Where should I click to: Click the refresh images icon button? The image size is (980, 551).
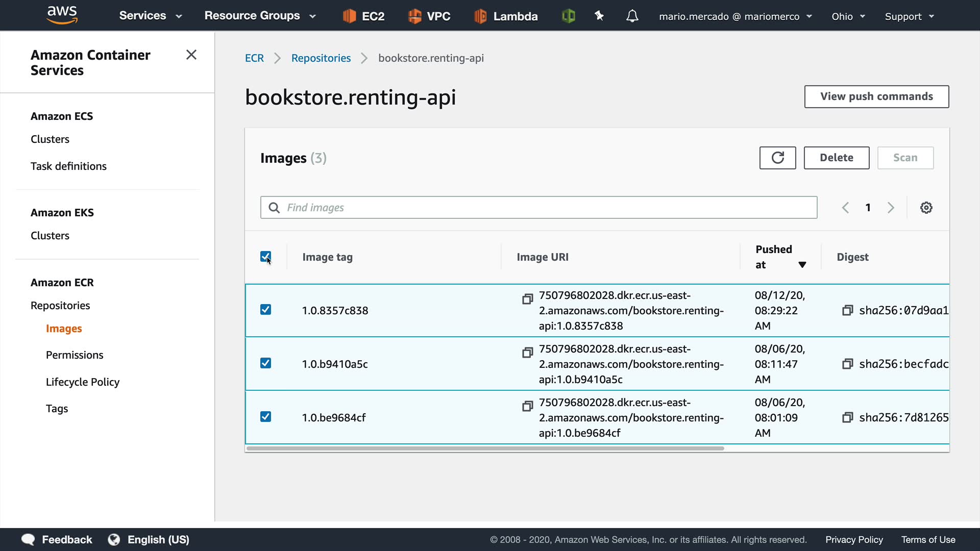point(777,158)
